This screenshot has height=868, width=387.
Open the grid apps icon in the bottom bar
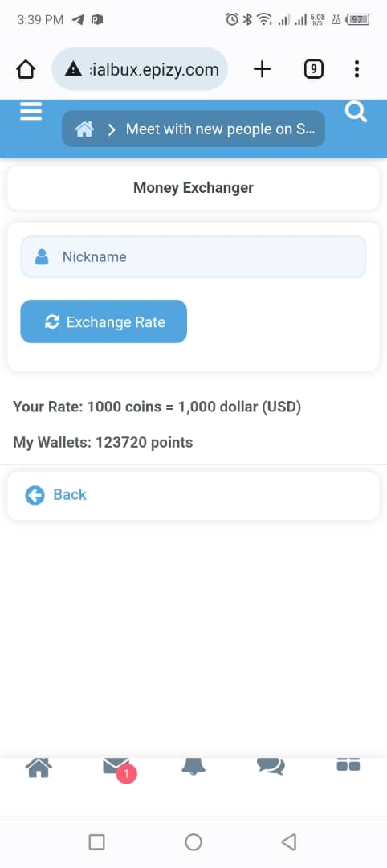348,764
